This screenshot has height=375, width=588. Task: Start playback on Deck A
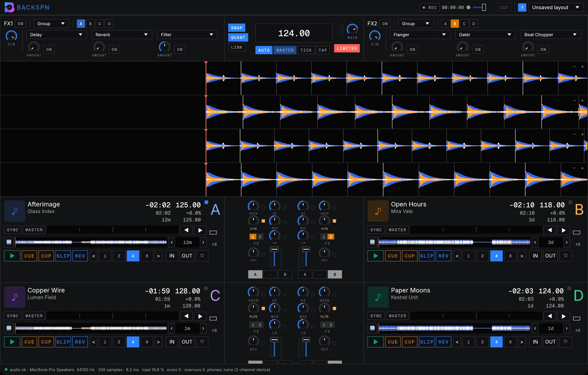pos(12,256)
